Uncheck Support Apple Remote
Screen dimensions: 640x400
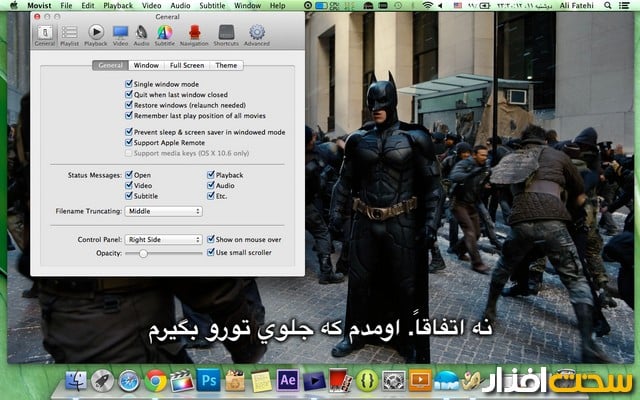pos(129,142)
